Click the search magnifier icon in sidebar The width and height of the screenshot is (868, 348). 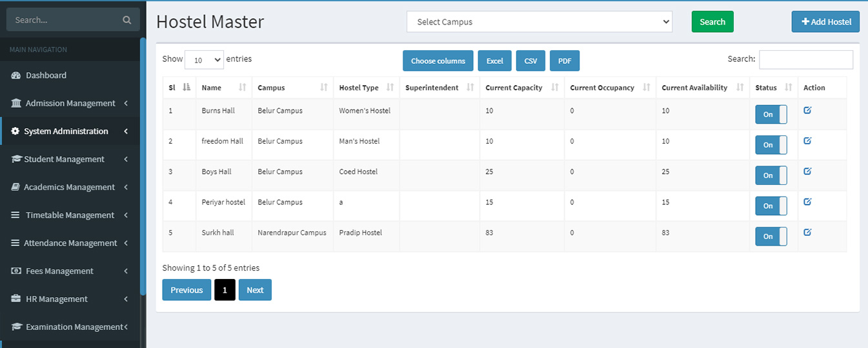127,20
